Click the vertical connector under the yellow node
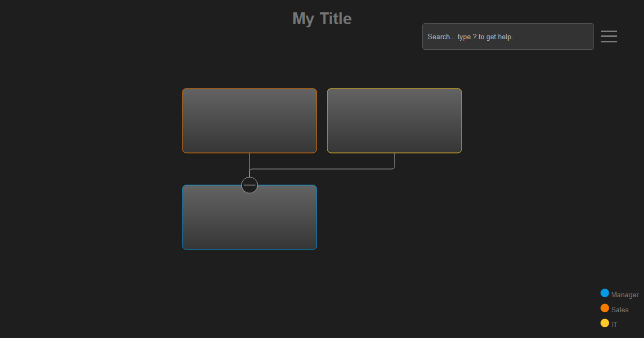This screenshot has width=644, height=338. [394, 160]
